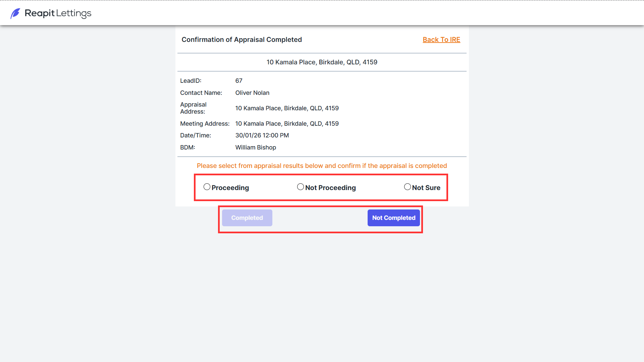The width and height of the screenshot is (644, 362).
Task: Click the Reapit Lettings wordmark
Action: [58, 13]
